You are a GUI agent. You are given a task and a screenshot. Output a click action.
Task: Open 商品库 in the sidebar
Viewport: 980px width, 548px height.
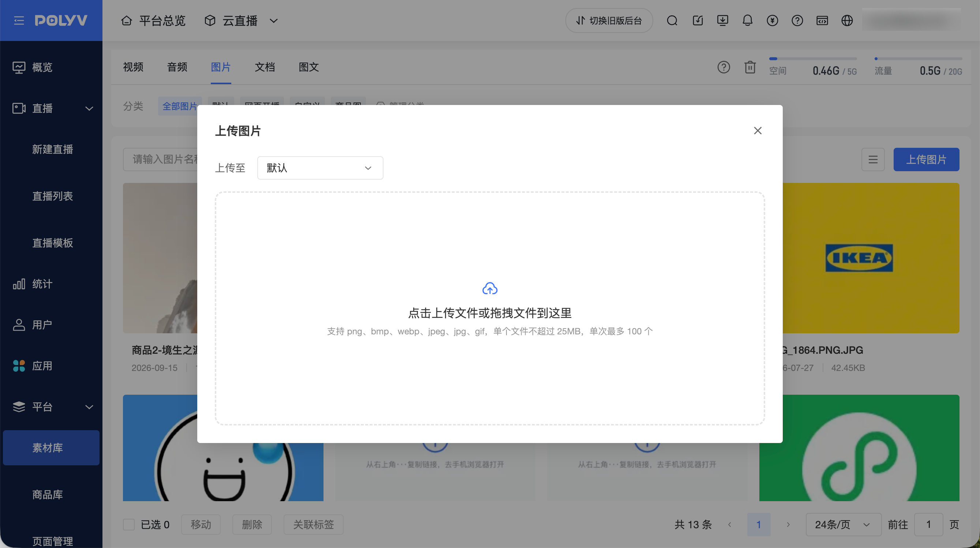coord(48,494)
